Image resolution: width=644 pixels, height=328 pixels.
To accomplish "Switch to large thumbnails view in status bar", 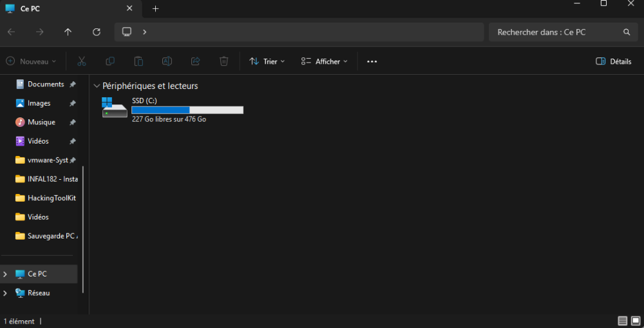I will point(636,320).
